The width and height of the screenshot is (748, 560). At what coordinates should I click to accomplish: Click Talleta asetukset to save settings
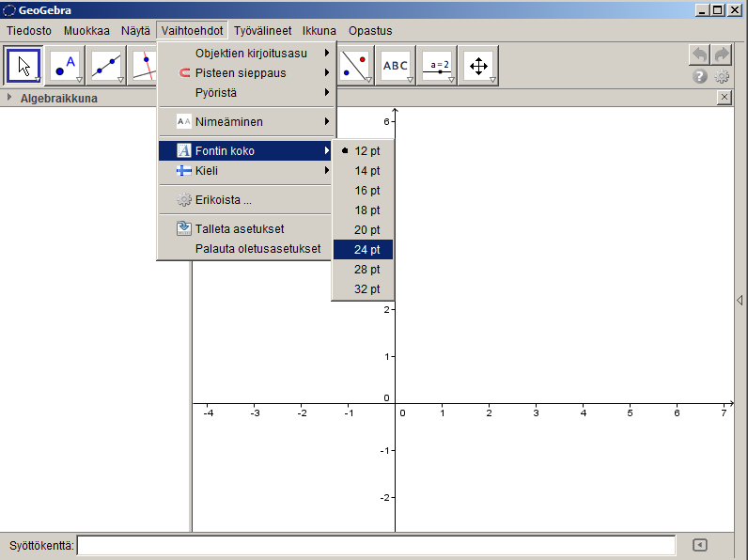pyautogui.click(x=245, y=229)
